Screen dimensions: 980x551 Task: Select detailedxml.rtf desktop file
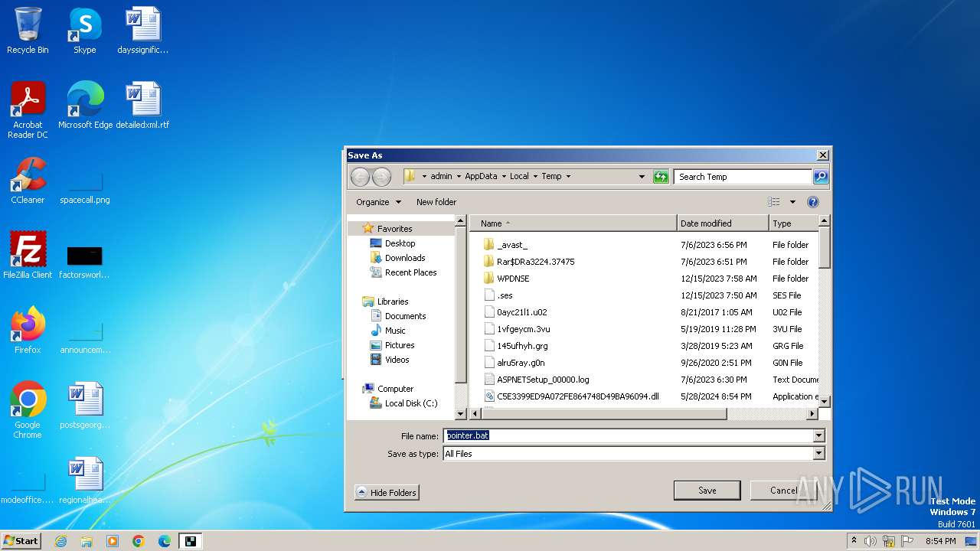point(142,106)
